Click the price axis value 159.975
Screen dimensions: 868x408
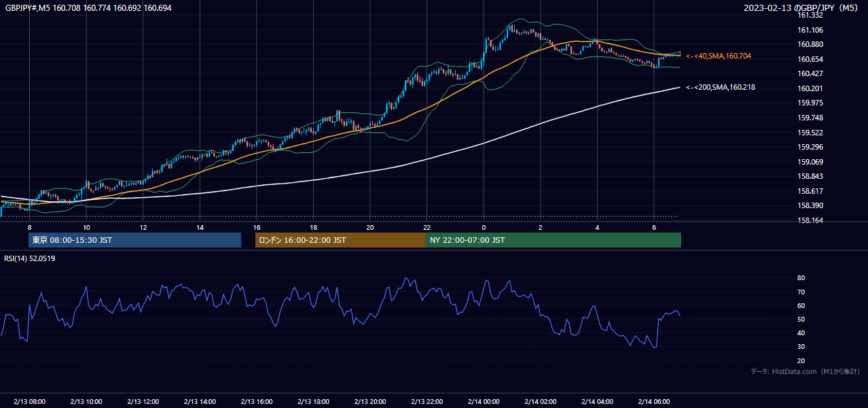click(810, 103)
